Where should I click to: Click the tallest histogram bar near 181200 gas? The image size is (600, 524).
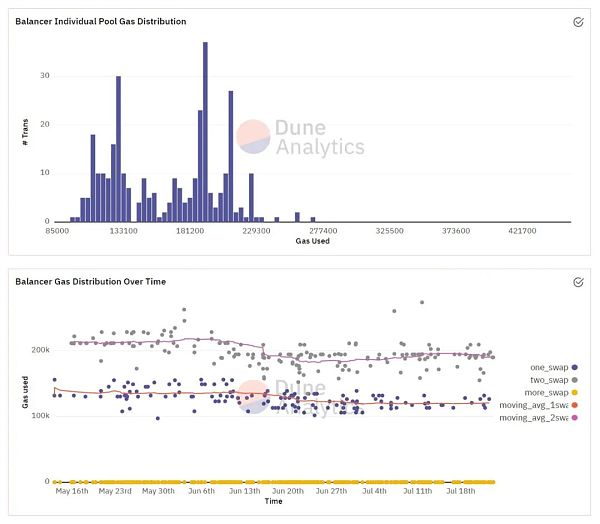(x=205, y=130)
